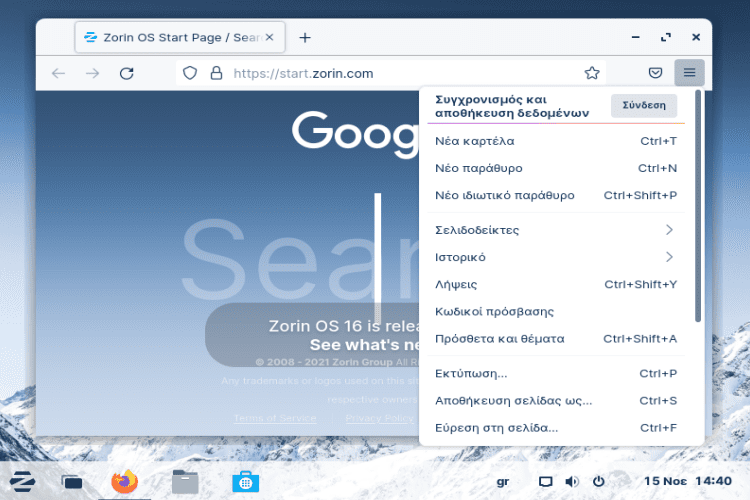Click the gr keyboard layout indicator
This screenshot has height=500, width=750.
503,482
